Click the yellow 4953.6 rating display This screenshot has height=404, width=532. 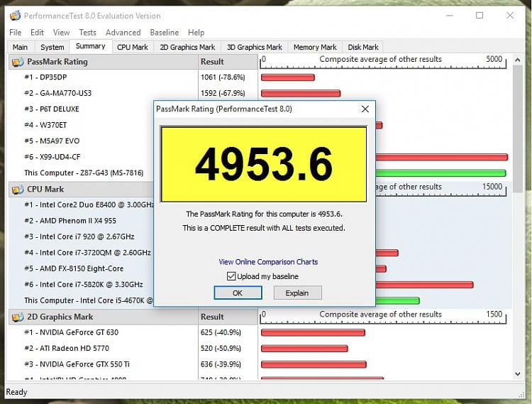pyautogui.click(x=264, y=164)
